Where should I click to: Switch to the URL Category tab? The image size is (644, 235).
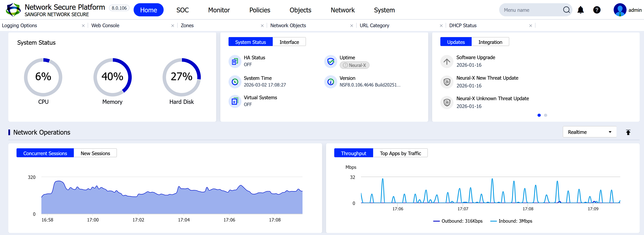tap(374, 25)
